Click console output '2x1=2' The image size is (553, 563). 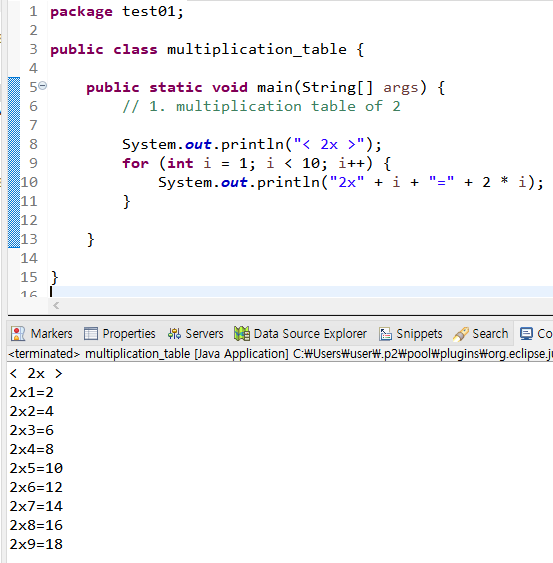[x=32, y=392]
